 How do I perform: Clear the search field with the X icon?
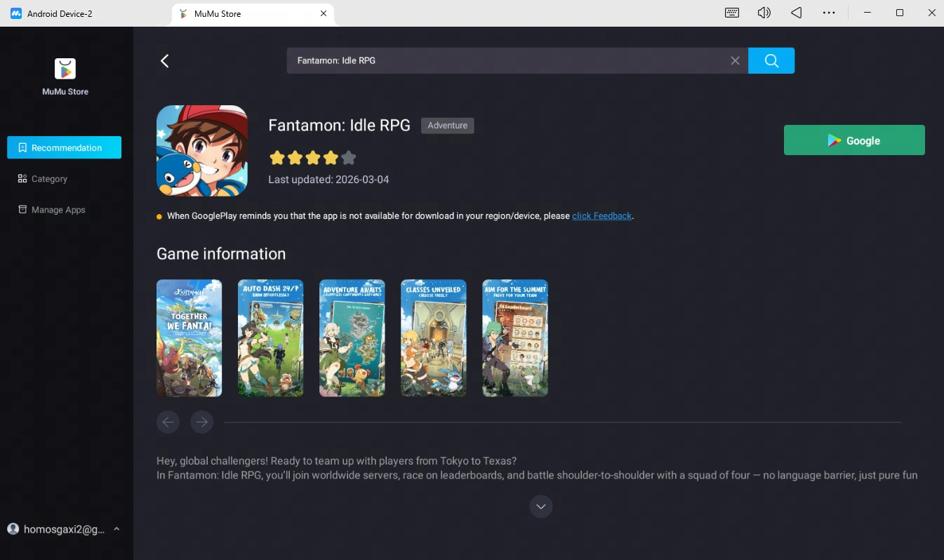coord(735,60)
